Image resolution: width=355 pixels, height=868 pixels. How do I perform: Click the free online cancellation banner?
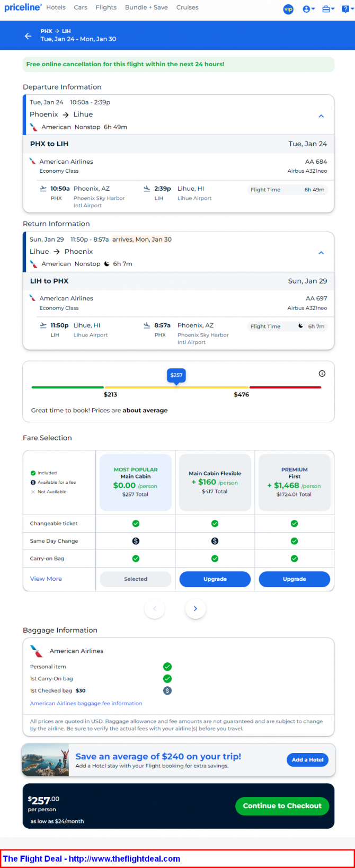pos(179,64)
